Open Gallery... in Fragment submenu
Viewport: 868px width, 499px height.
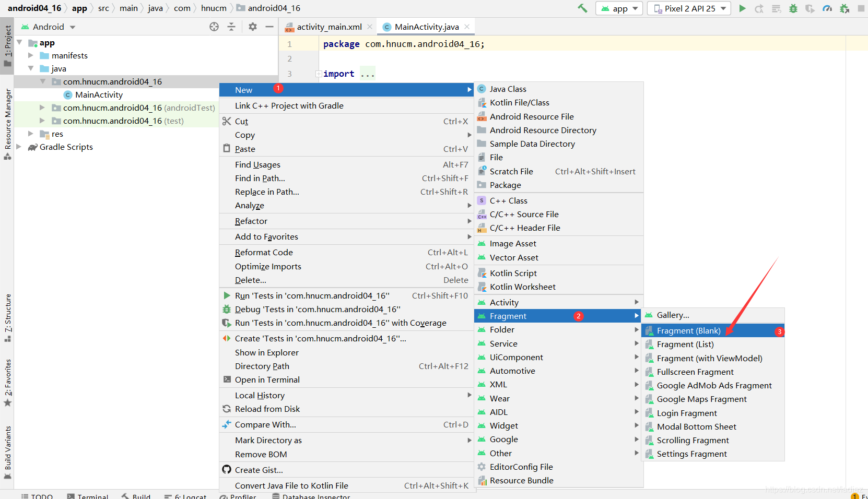[x=713, y=315]
